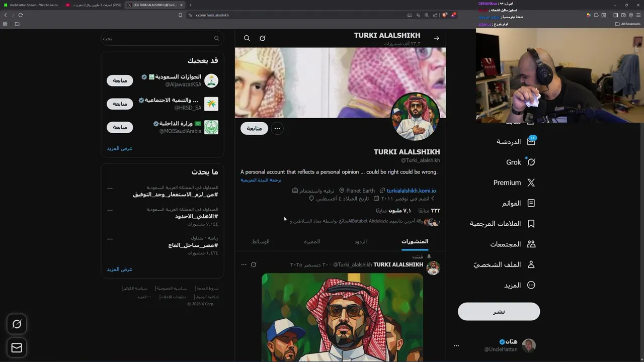This screenshot has width=644, height=362.
Task: Click All Bookmarks in the bookmarks bar
Action: pyautogui.click(x=627, y=24)
